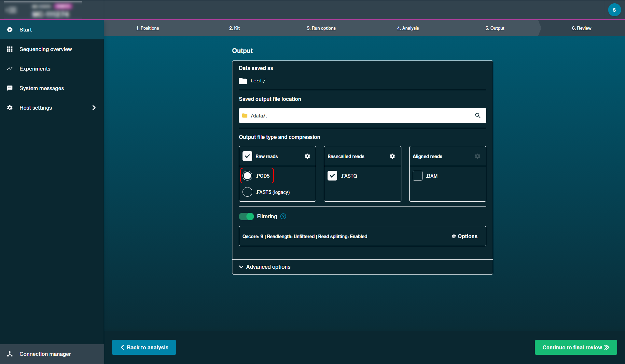Click the Data saved as label
This screenshot has width=625, height=364.
256,68
